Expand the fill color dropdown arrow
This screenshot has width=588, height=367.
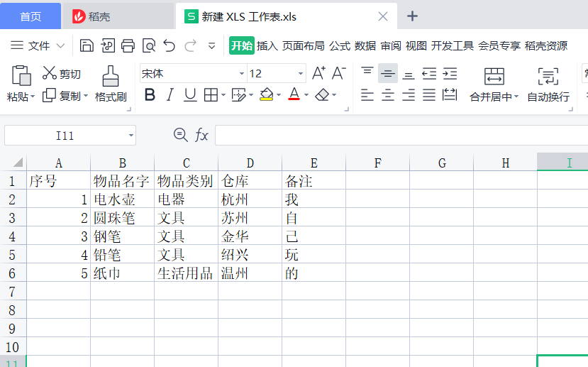(x=279, y=95)
